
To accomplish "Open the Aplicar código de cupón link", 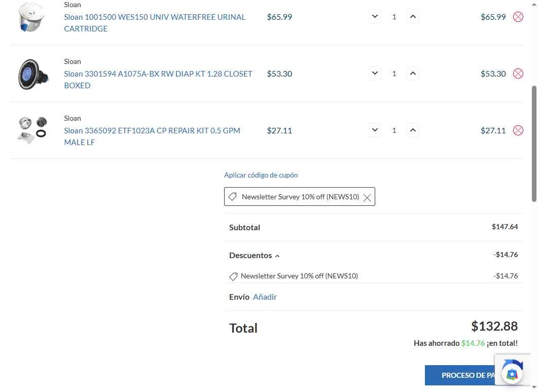I will pyautogui.click(x=261, y=175).
